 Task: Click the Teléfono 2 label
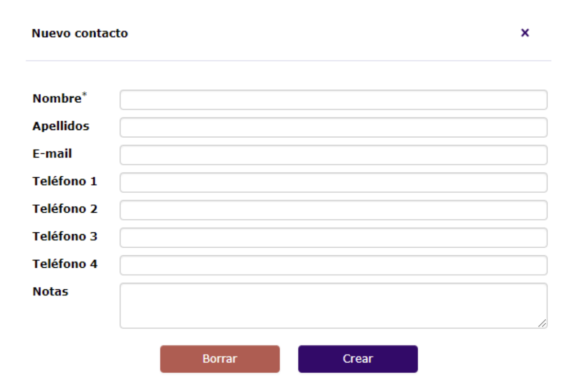coord(65,209)
